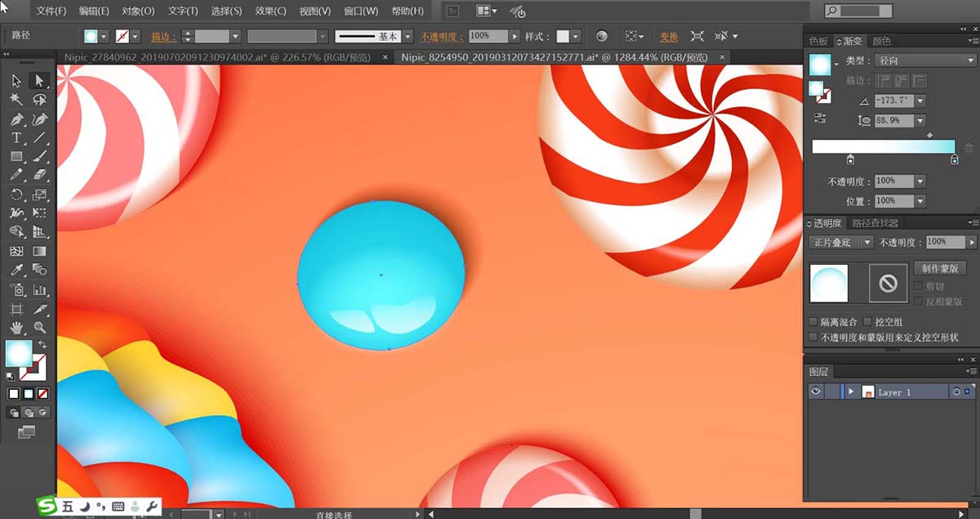Expand Layer 1 disclosure triangle
The width and height of the screenshot is (980, 519).
tap(850, 392)
